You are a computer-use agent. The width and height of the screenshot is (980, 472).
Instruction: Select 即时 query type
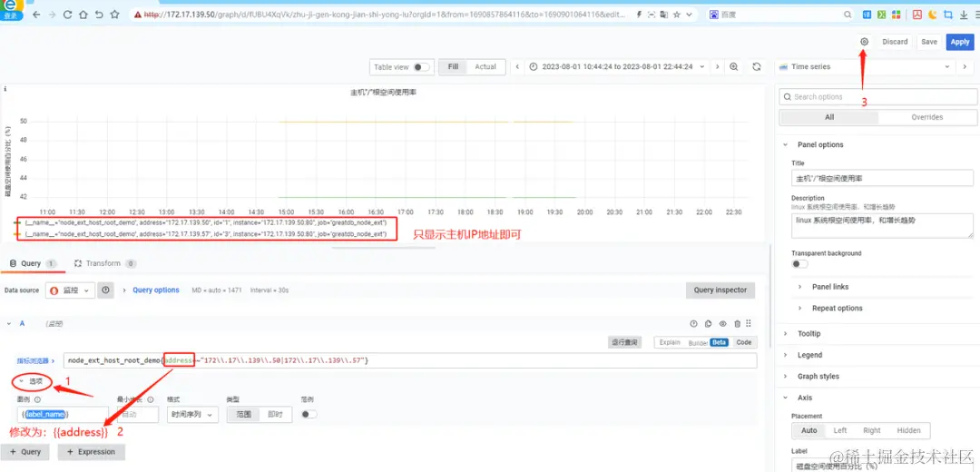276,414
